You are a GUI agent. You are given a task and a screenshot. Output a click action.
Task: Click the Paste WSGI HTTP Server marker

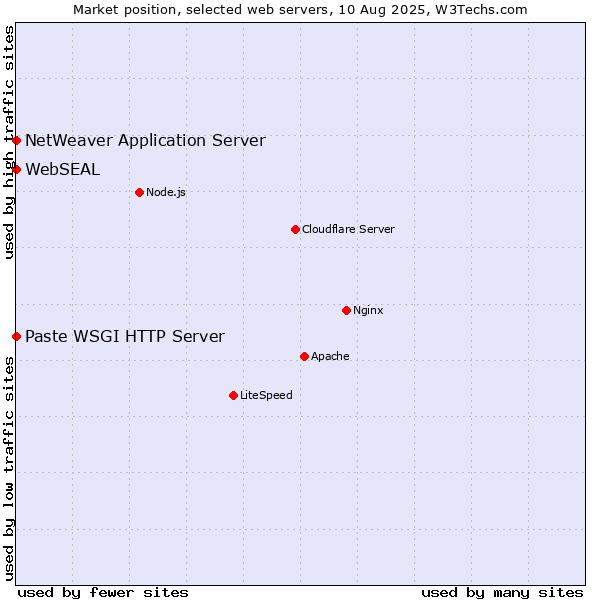coord(16,337)
